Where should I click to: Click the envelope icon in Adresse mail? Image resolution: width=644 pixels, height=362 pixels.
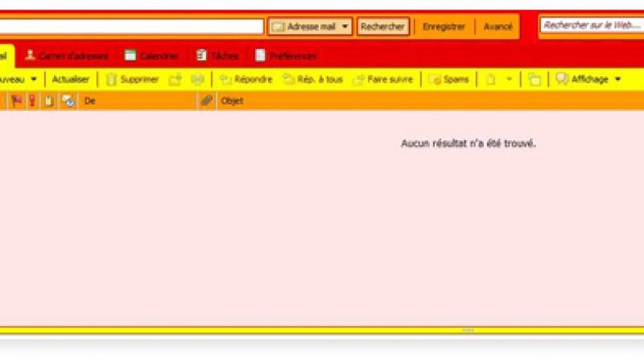tap(278, 27)
